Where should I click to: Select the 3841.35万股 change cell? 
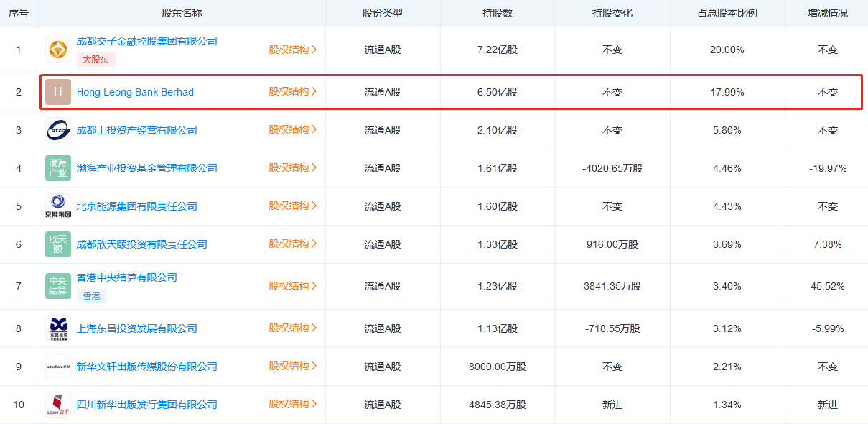click(x=612, y=286)
